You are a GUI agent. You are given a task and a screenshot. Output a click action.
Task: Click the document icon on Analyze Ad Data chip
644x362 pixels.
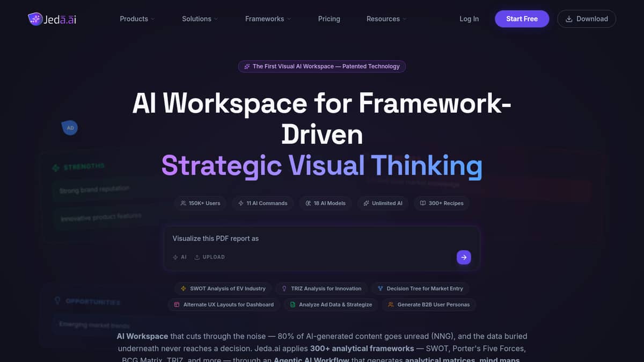(292, 305)
